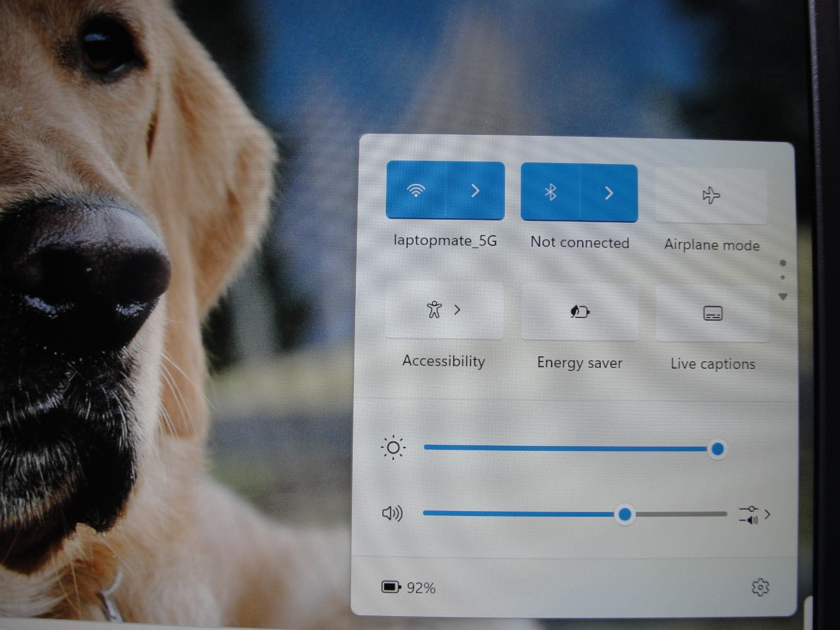This screenshot has width=840, height=630.
Task: Click the Live captions label
Action: tap(712, 364)
